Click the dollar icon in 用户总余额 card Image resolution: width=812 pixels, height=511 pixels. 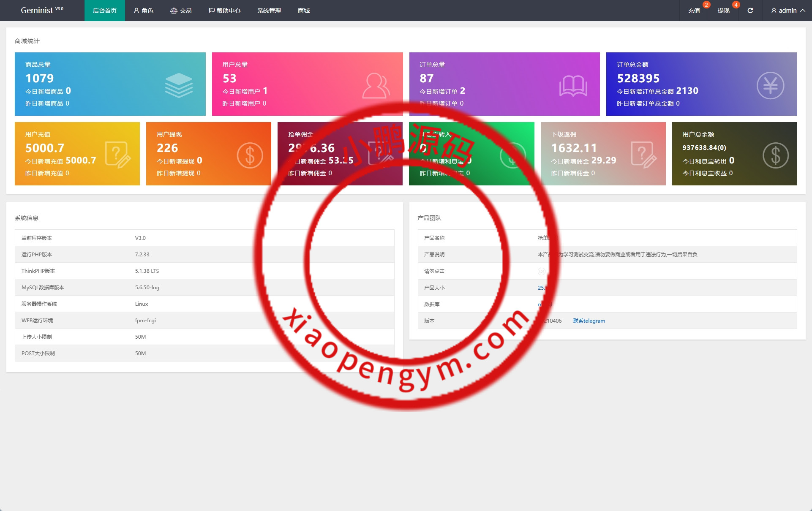click(x=775, y=155)
